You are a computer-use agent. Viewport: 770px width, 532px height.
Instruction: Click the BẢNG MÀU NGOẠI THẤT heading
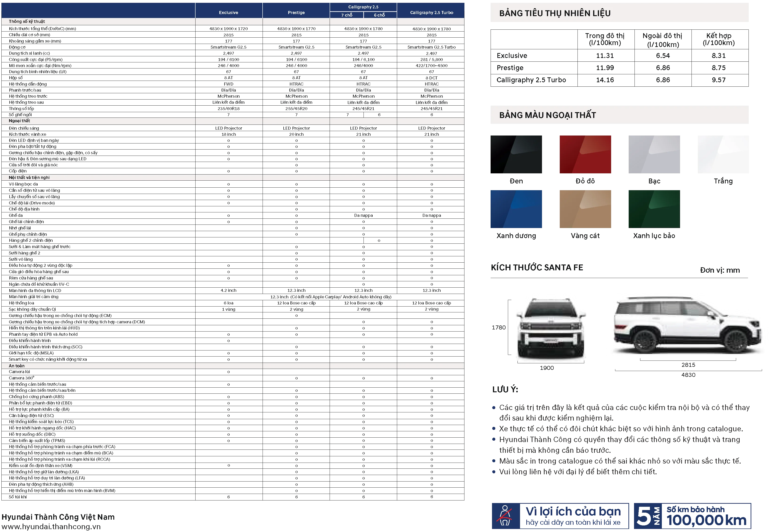(547, 115)
